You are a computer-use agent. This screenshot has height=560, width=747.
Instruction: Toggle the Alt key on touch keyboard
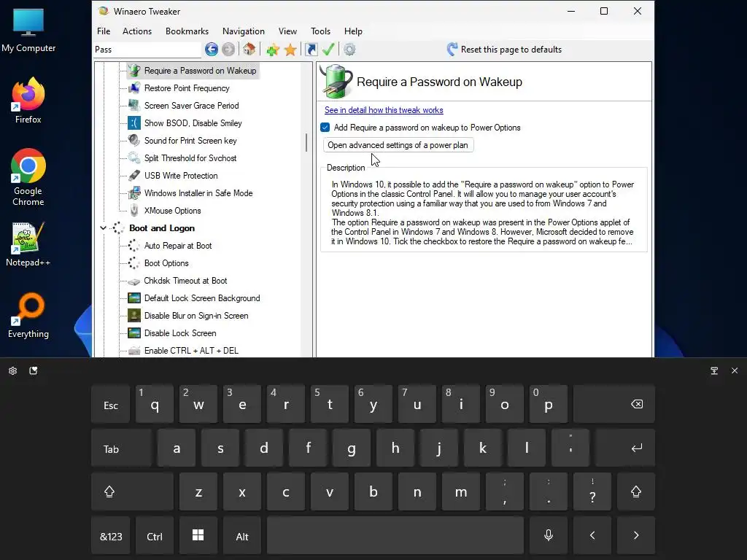(242, 535)
